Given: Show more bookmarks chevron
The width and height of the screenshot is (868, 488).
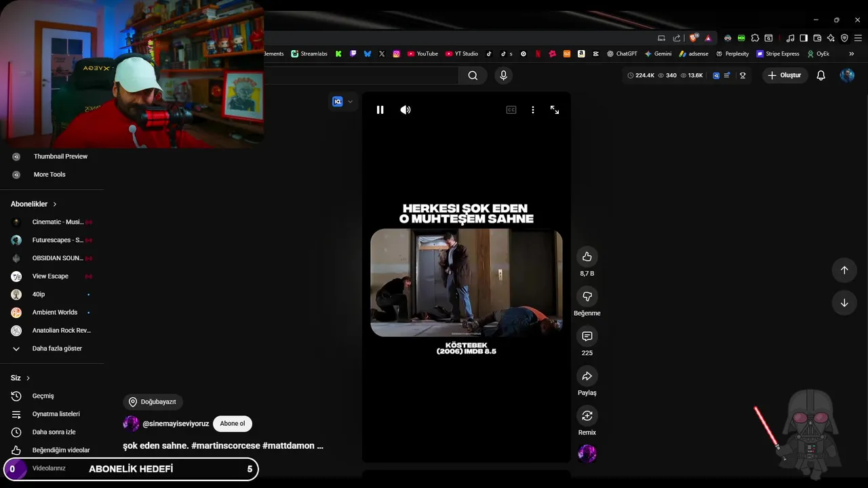Looking at the screenshot, I should pyautogui.click(x=852, y=54).
